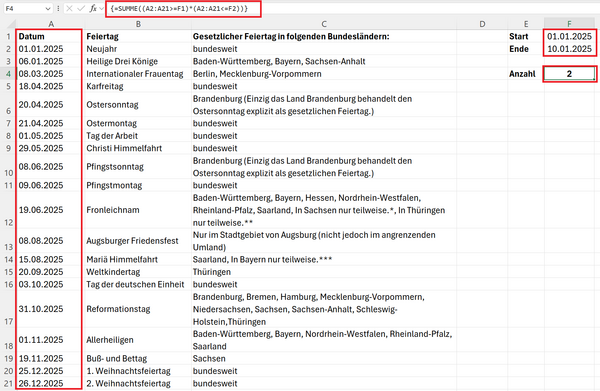Select date cell 03.10.2025
The width and height of the screenshot is (600, 391).
tap(49, 284)
